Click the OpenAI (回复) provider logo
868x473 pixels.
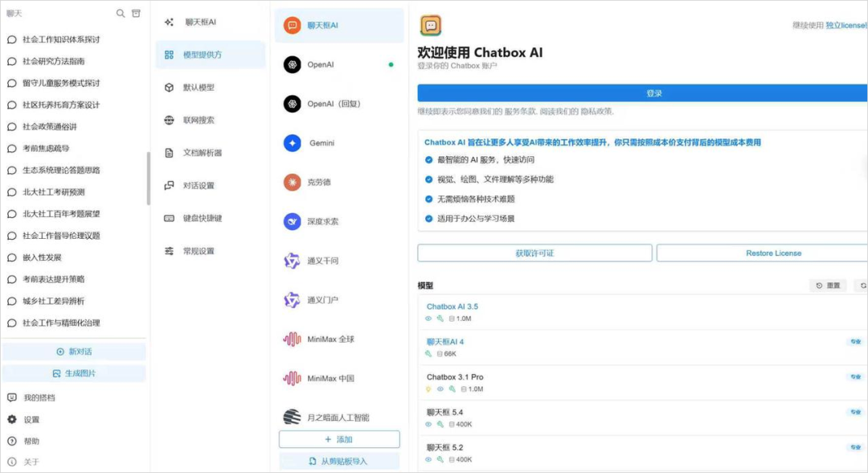(293, 104)
